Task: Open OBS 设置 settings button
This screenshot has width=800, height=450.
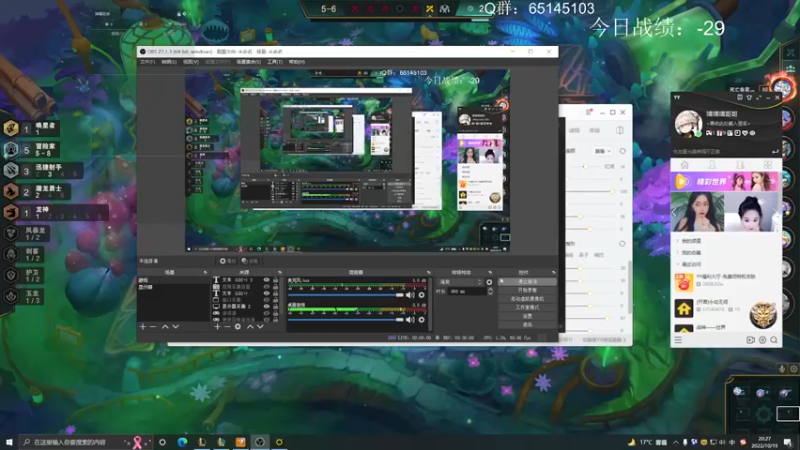Action: (x=527, y=316)
